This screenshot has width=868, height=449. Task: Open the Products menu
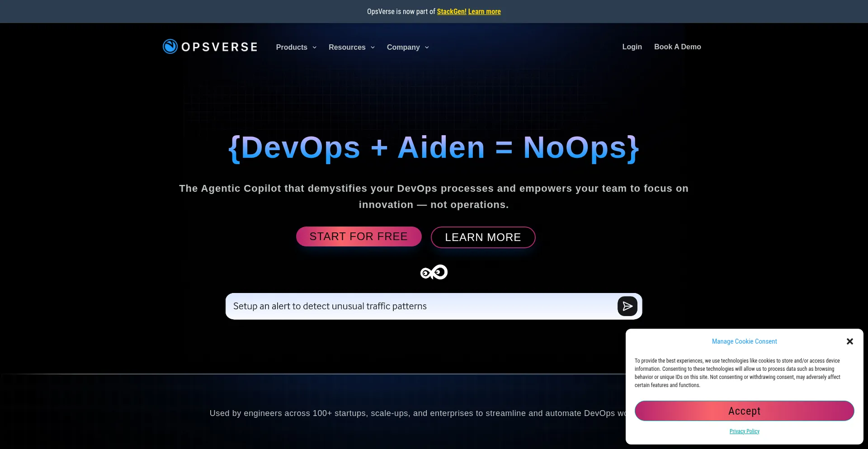point(292,47)
